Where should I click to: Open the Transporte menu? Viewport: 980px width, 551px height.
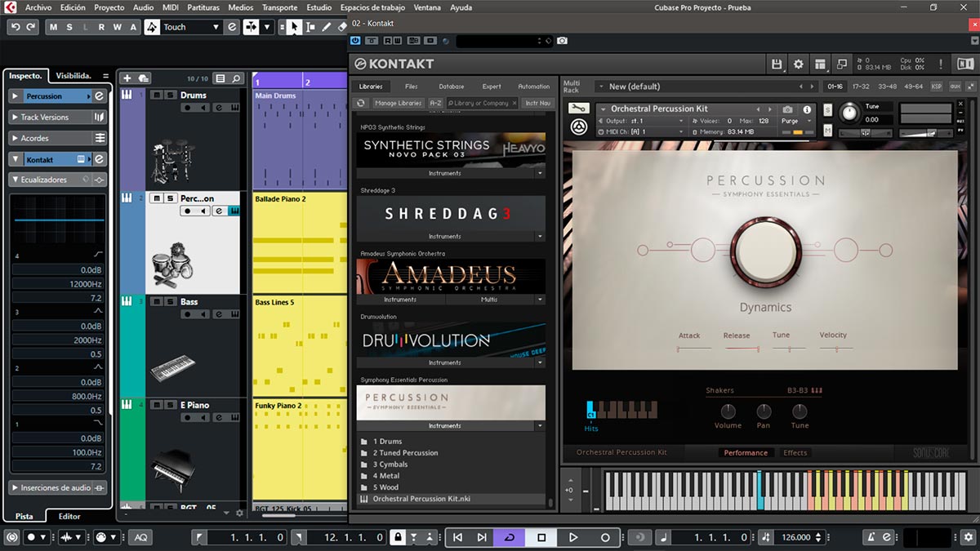pyautogui.click(x=280, y=7)
